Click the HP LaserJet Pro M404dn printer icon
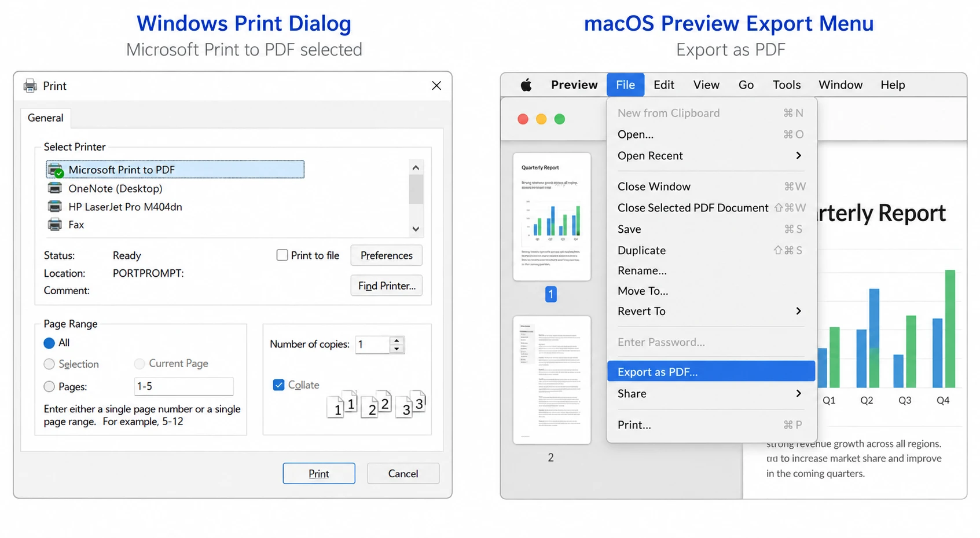Screen dimensions: 980x538 [55, 207]
